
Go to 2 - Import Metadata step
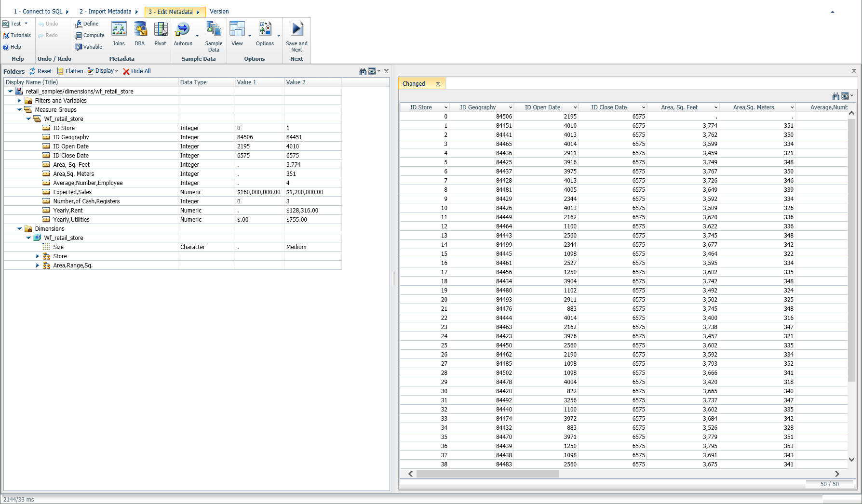[106, 12]
